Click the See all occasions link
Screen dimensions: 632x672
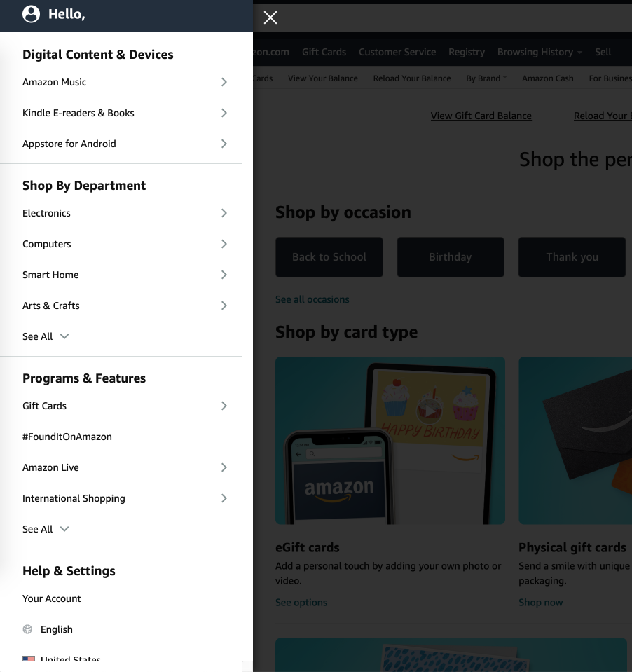(312, 299)
